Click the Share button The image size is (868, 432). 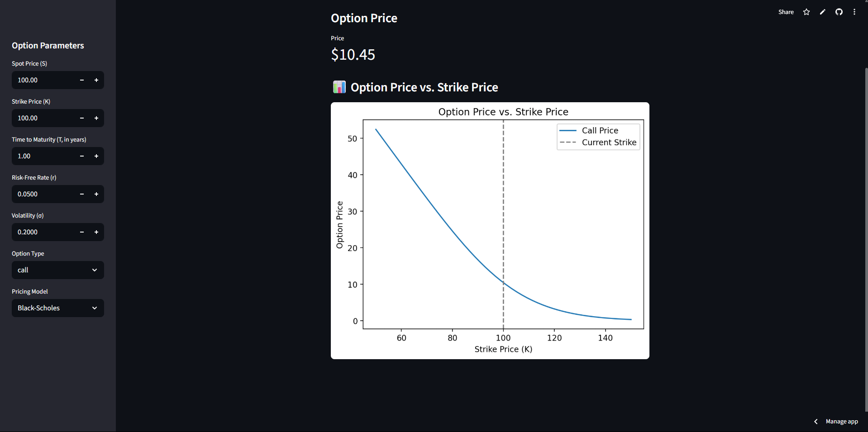click(x=786, y=12)
